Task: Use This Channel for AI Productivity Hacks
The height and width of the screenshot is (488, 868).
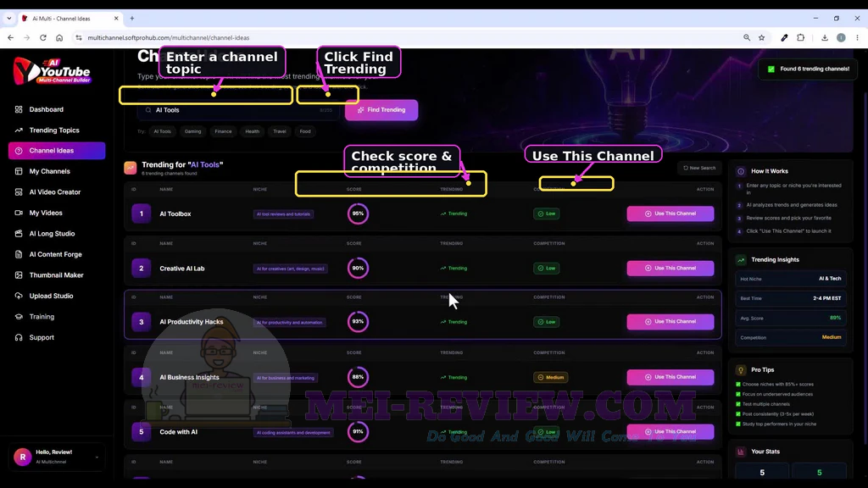Action: 670,322
